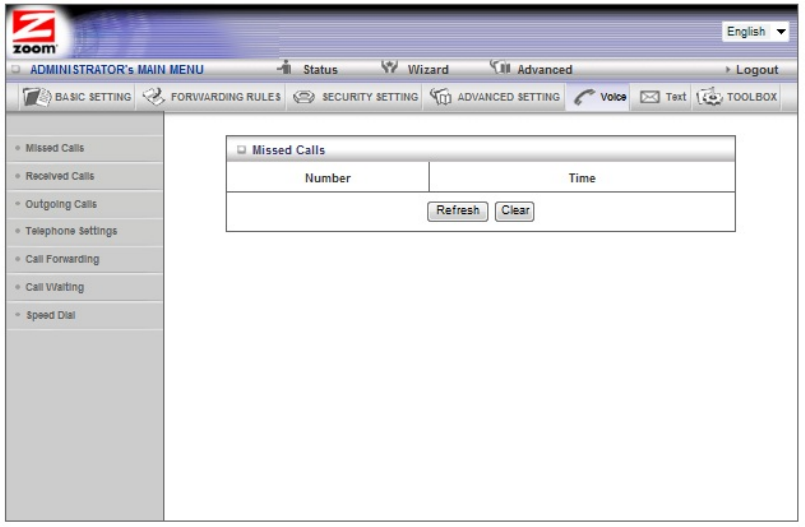The width and height of the screenshot is (805, 527).
Task: Click the Status person icon
Action: [x=284, y=67]
